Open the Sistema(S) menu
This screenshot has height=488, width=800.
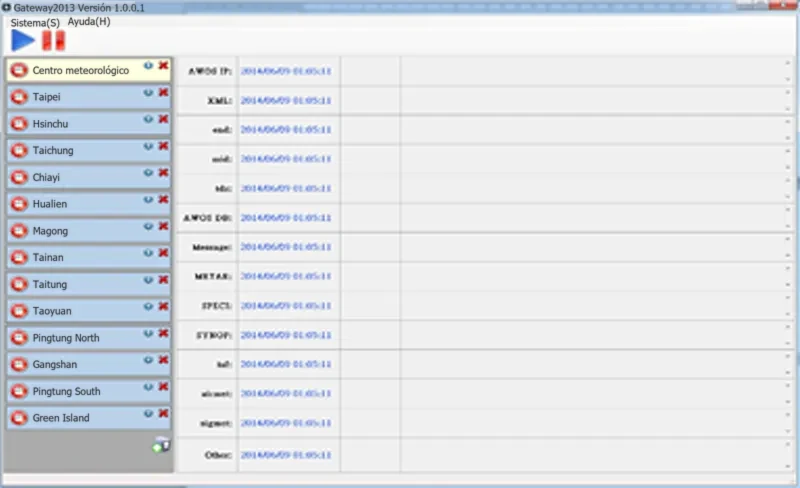(35, 23)
